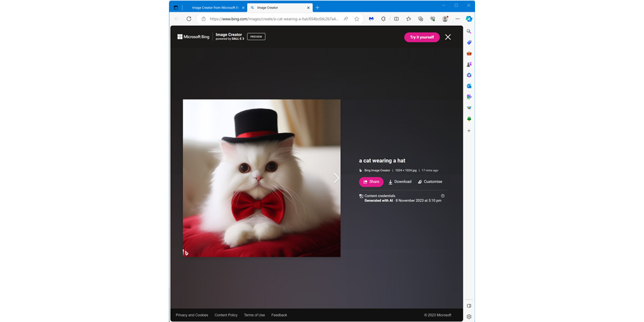Share the generated cat image

[371, 182]
